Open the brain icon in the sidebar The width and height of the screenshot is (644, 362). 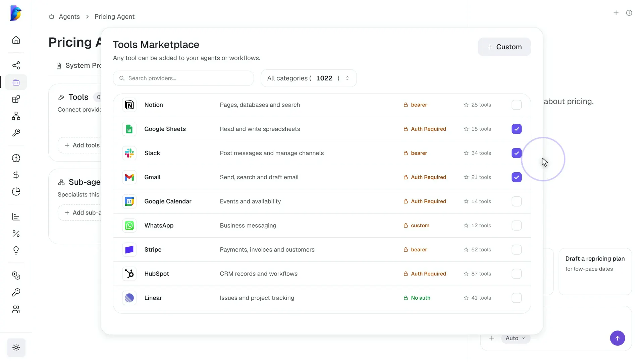pos(16,158)
